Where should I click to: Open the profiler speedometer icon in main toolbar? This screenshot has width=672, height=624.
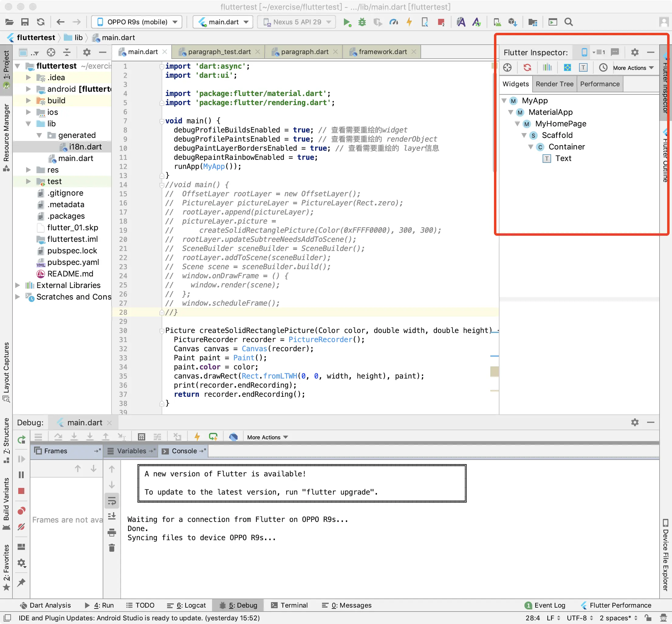click(x=393, y=22)
